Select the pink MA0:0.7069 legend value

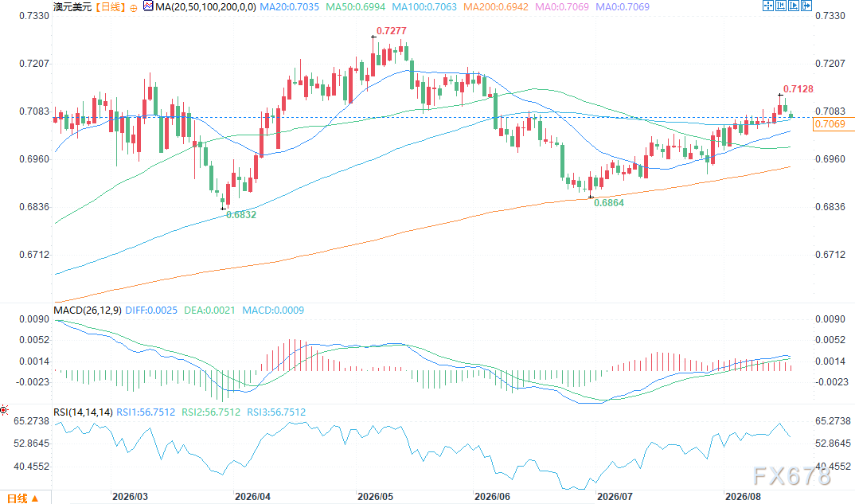561,7
